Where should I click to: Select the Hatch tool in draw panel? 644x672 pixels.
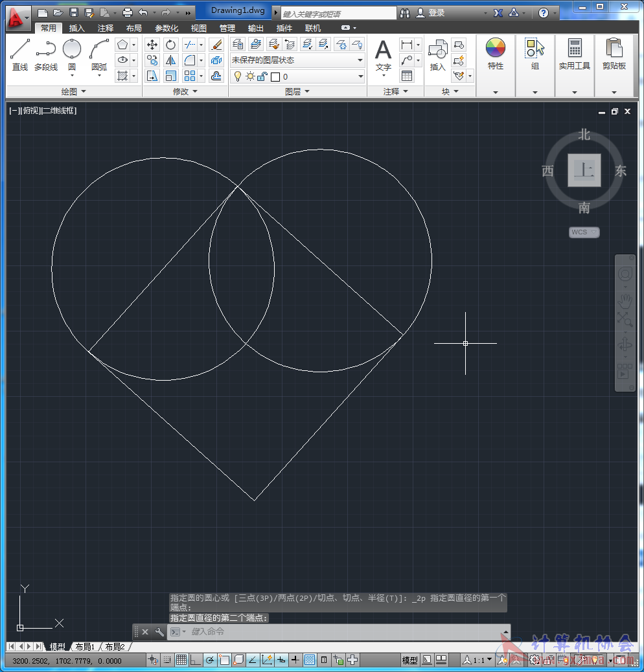[x=122, y=76]
